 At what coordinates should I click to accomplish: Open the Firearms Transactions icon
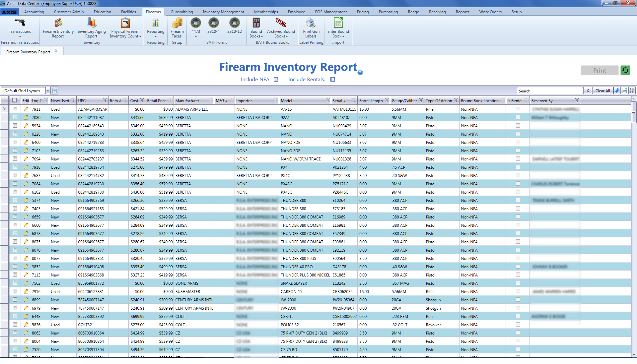20,23
